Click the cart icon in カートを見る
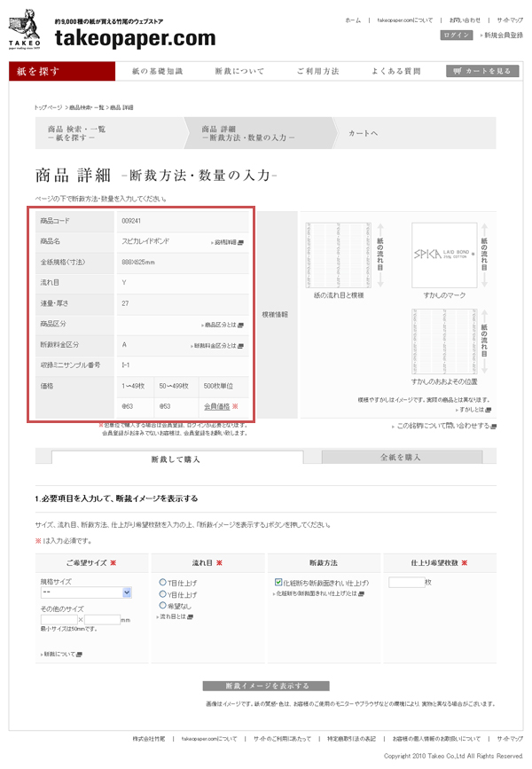 (458, 71)
